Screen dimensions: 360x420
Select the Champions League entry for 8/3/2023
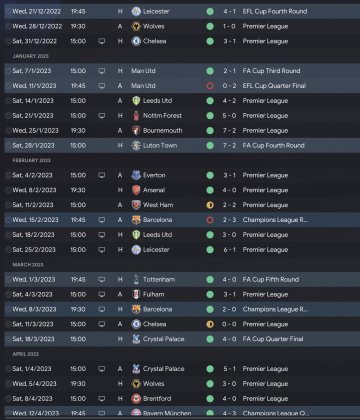(275, 310)
